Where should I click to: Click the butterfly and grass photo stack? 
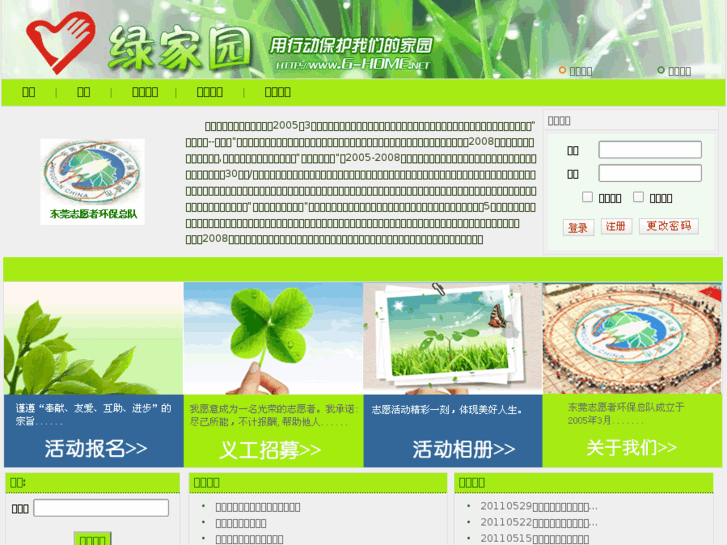(x=453, y=339)
